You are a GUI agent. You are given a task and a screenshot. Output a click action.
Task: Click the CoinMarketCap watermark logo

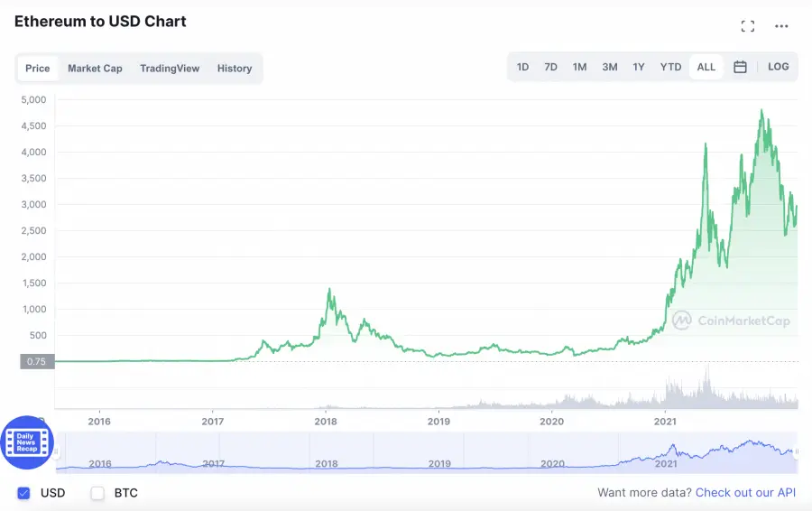pyautogui.click(x=731, y=320)
